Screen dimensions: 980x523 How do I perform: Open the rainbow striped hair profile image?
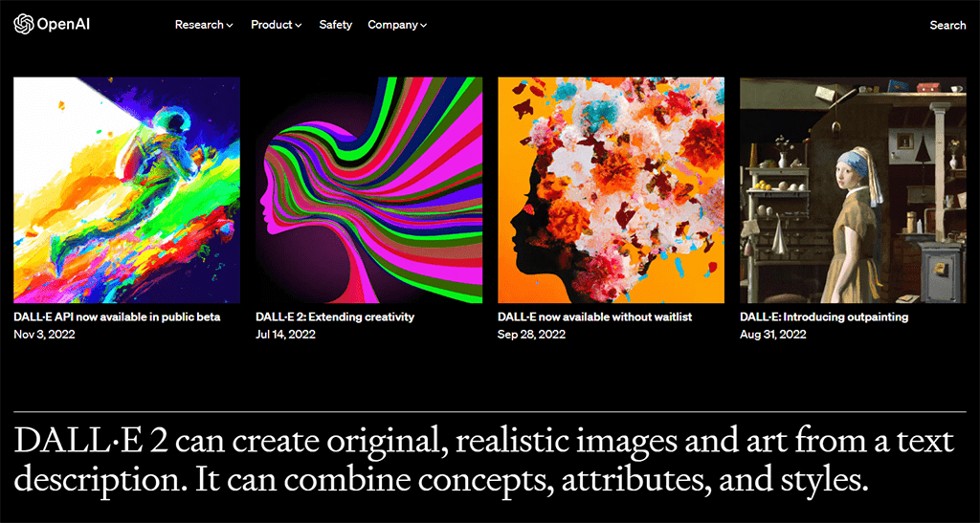(368, 189)
